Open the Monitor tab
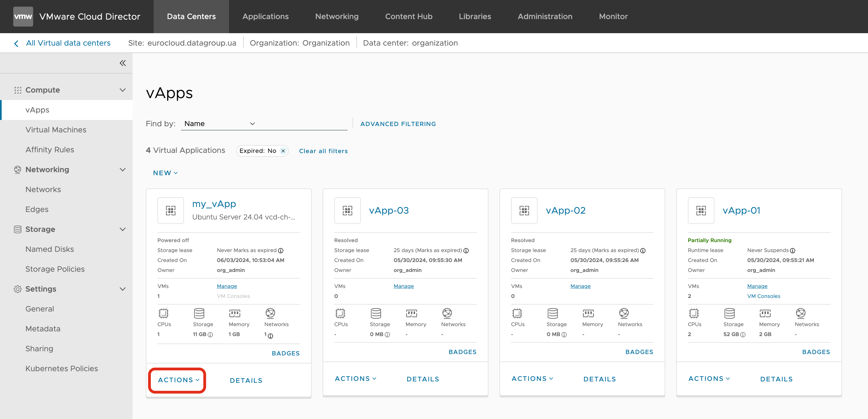The height and width of the screenshot is (419, 868). click(x=613, y=17)
